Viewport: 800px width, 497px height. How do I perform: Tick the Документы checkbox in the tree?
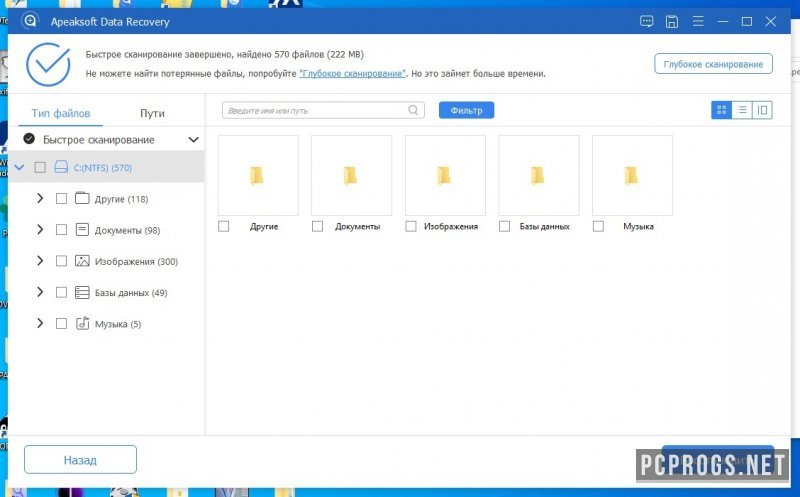(x=61, y=230)
